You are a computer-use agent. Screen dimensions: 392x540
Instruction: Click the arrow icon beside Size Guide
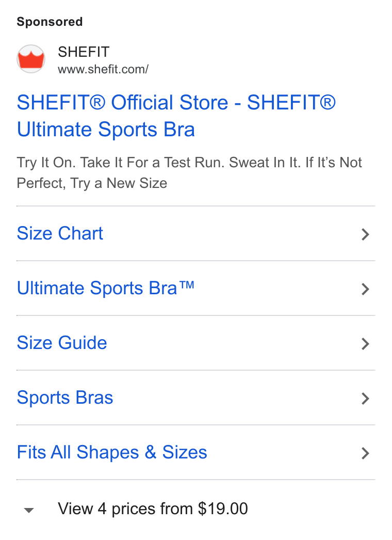[365, 344]
